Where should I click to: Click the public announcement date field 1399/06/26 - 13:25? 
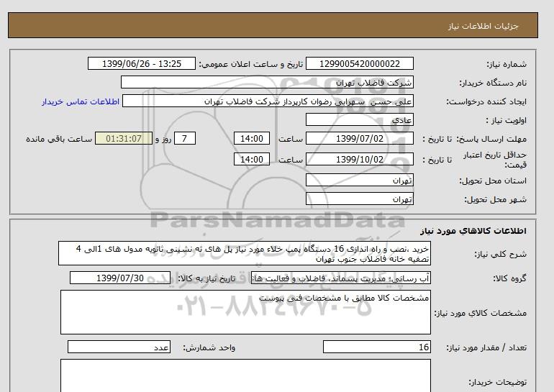click(x=141, y=63)
